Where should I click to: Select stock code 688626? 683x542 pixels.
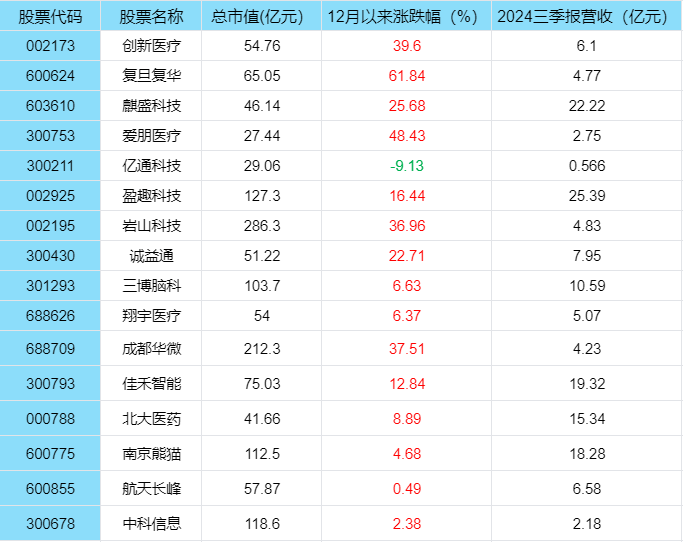50,316
